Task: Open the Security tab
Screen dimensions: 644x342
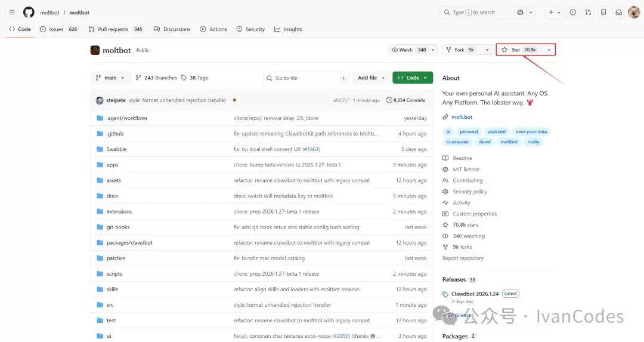Action: pyautogui.click(x=250, y=29)
